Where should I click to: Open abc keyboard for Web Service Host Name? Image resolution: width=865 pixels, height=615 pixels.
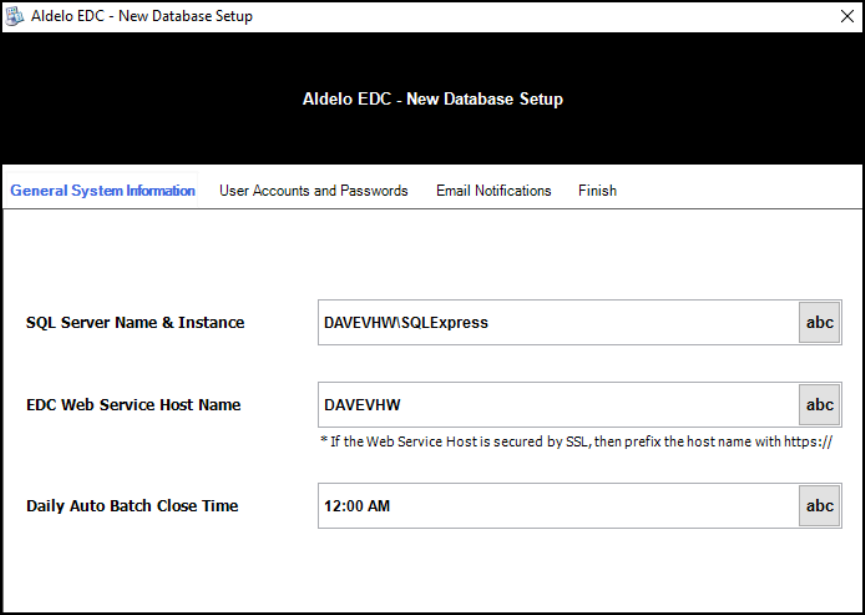(820, 405)
